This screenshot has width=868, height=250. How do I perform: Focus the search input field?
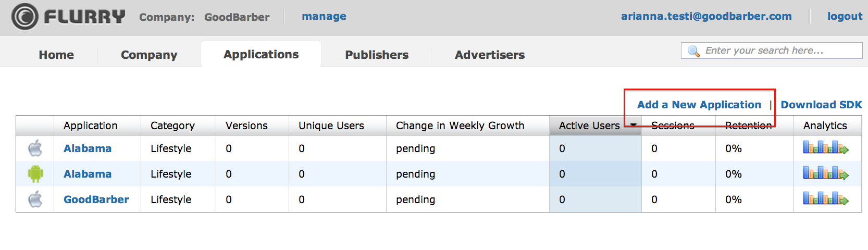click(x=772, y=51)
